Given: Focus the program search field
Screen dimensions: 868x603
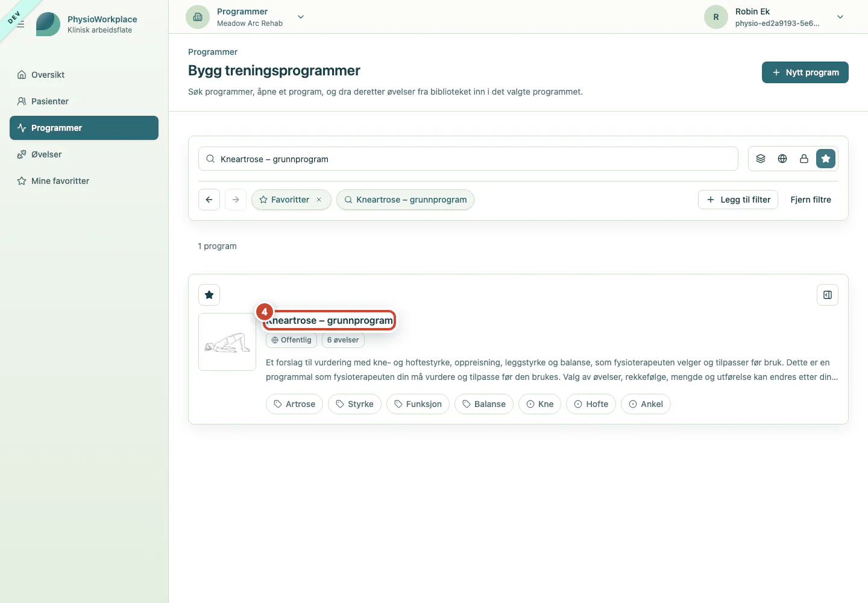Looking at the screenshot, I should point(468,159).
